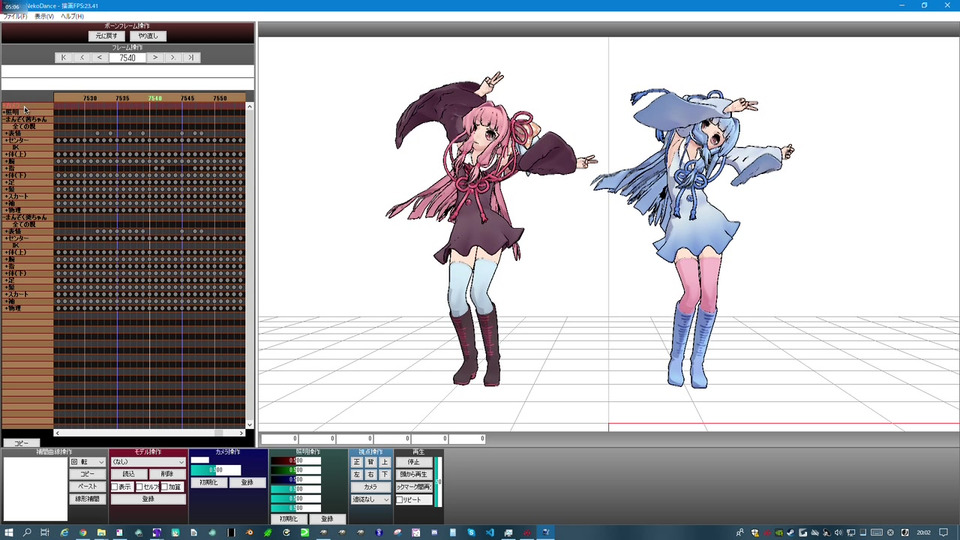Viewport: 960px width, 540px height.
Task: Click the 正 front view button
Action: click(x=357, y=462)
